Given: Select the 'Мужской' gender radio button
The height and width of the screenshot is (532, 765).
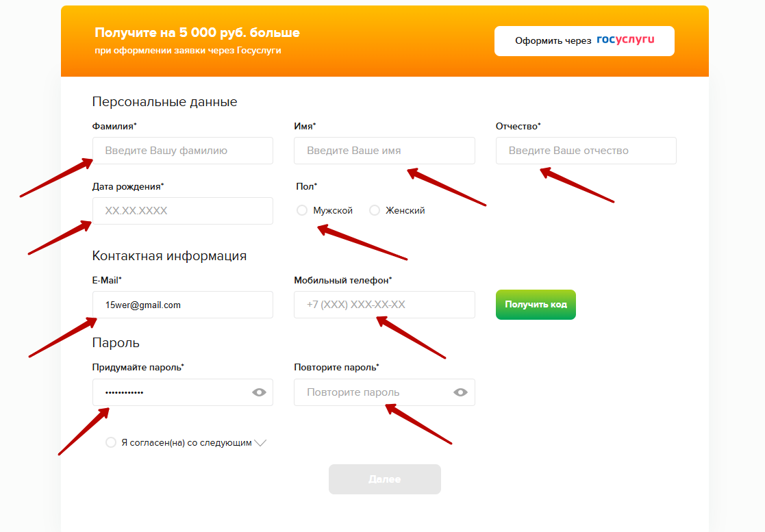Looking at the screenshot, I should 302,210.
